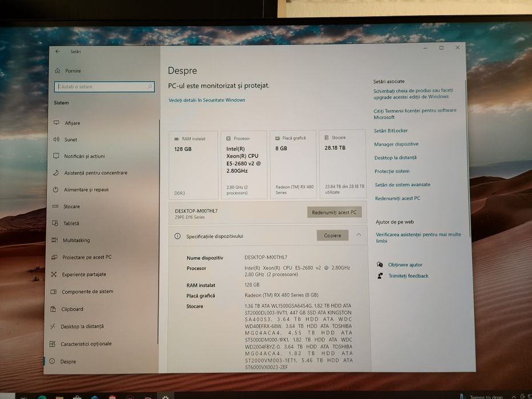
Task: Click the Procesor card
Action: point(244,165)
